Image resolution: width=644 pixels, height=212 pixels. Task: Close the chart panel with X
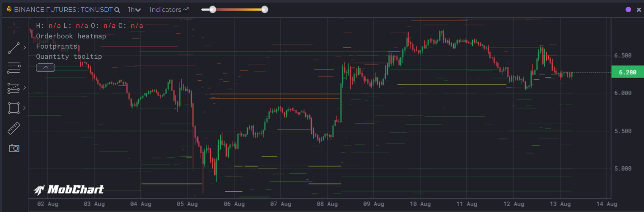coord(639,10)
